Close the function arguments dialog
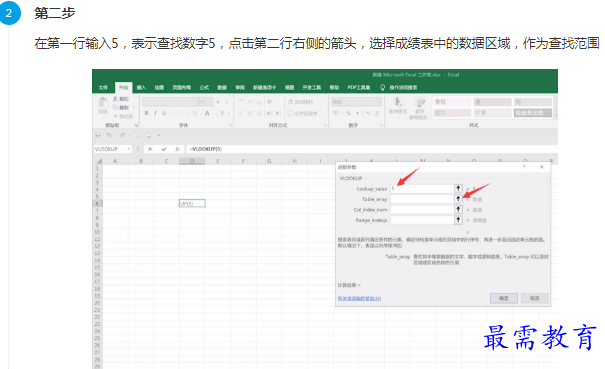Image resolution: width=605 pixels, height=369 pixels. 542,167
